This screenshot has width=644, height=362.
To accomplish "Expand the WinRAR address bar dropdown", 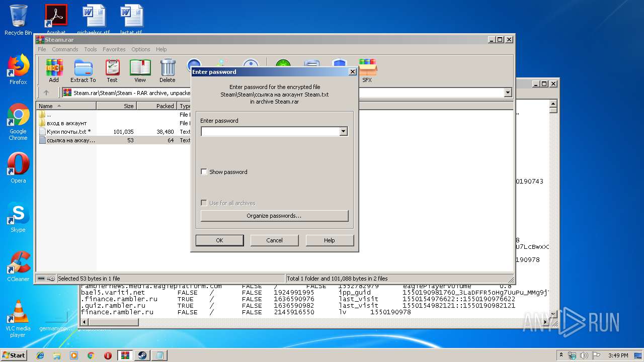I will (508, 93).
